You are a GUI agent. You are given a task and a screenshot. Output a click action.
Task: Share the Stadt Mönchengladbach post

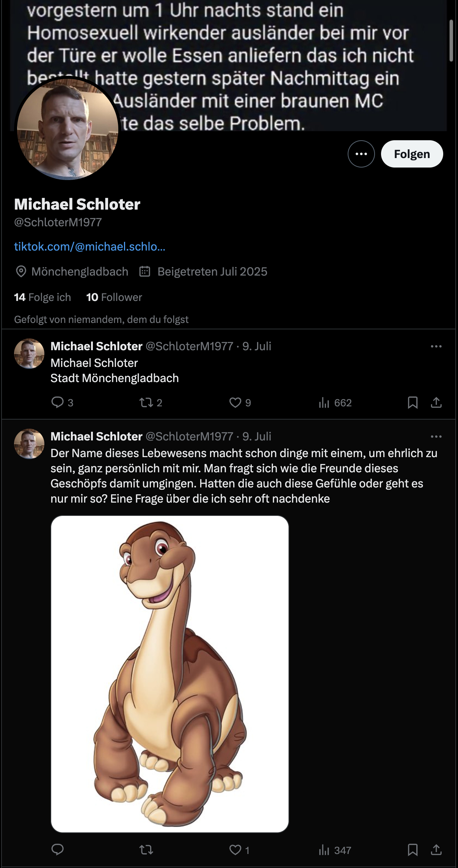coord(436,402)
